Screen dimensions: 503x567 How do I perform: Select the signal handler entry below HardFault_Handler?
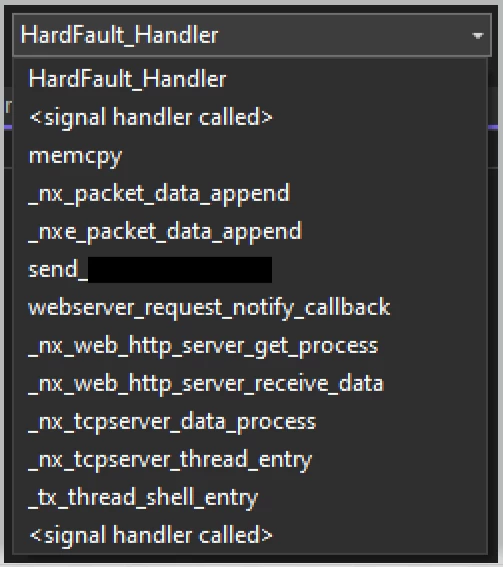coord(251,117)
